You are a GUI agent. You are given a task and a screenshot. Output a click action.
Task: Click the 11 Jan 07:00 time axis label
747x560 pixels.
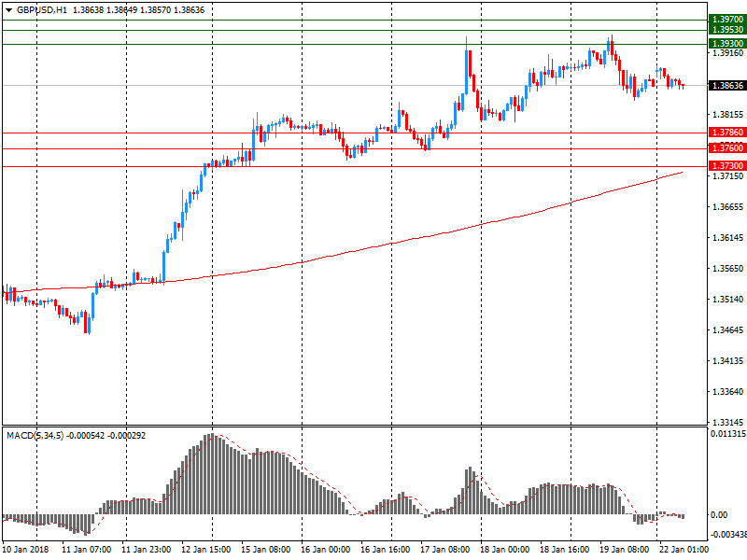(86, 550)
